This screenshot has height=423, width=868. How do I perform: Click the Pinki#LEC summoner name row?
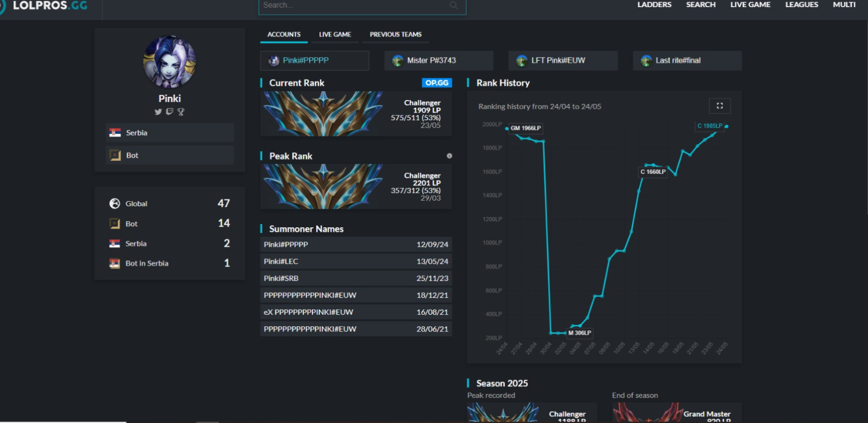coord(356,262)
